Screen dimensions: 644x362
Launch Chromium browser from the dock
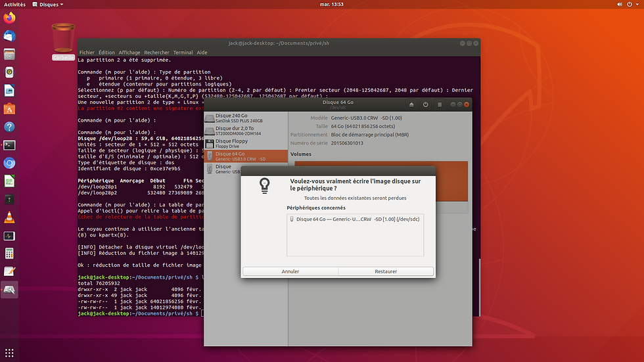[x=9, y=163]
